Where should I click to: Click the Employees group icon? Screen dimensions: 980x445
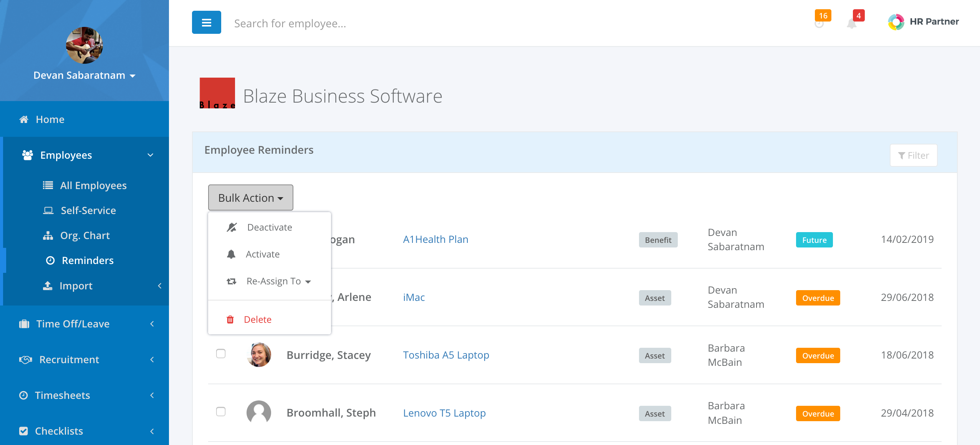point(28,155)
